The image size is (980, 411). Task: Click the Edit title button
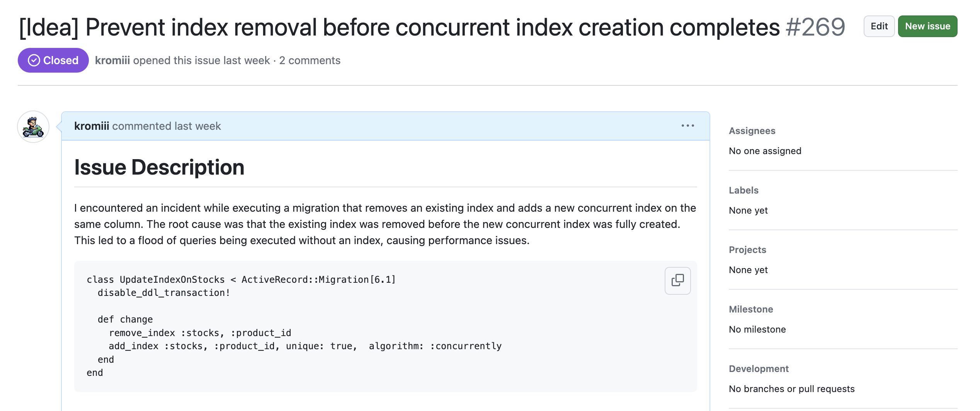point(879,26)
